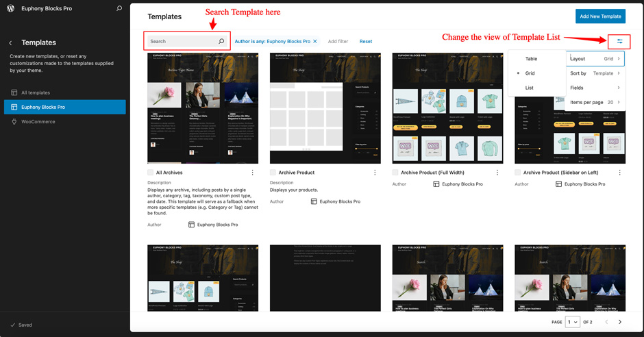This screenshot has height=337, width=644.
Task: Open the view options settings icon
Action: (619, 42)
